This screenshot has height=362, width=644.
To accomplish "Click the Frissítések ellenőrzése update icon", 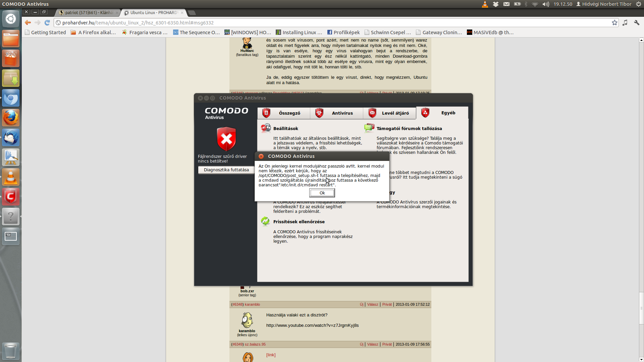I will 265,221.
